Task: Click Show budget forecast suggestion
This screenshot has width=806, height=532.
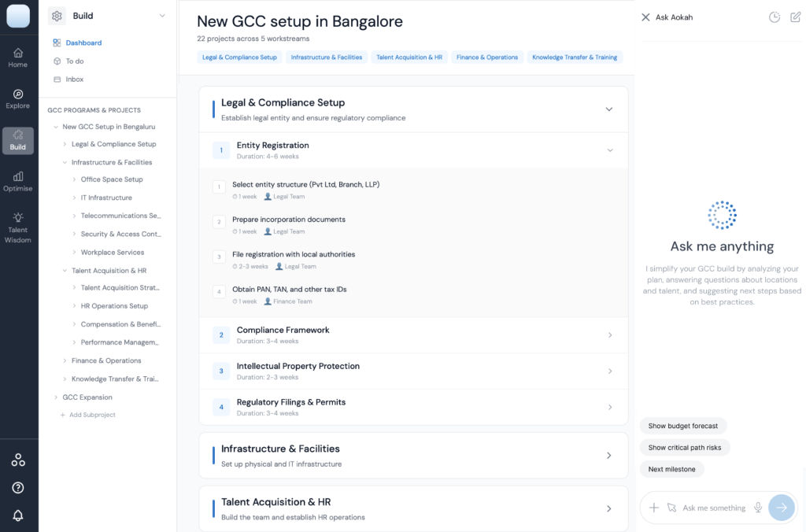Action: click(682, 426)
